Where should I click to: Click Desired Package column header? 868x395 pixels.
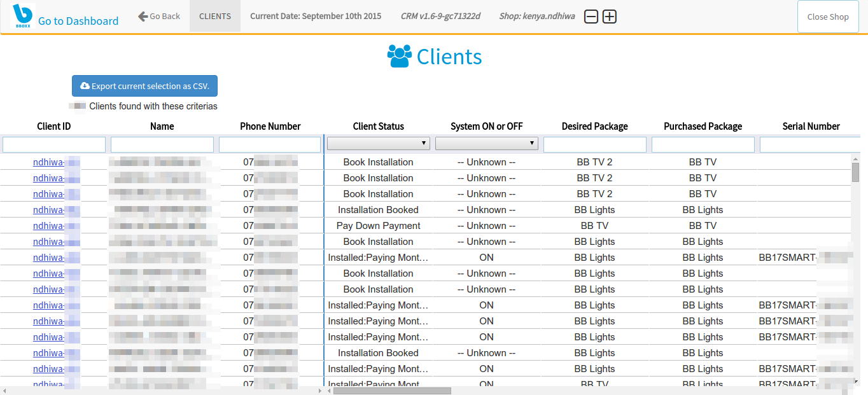595,126
